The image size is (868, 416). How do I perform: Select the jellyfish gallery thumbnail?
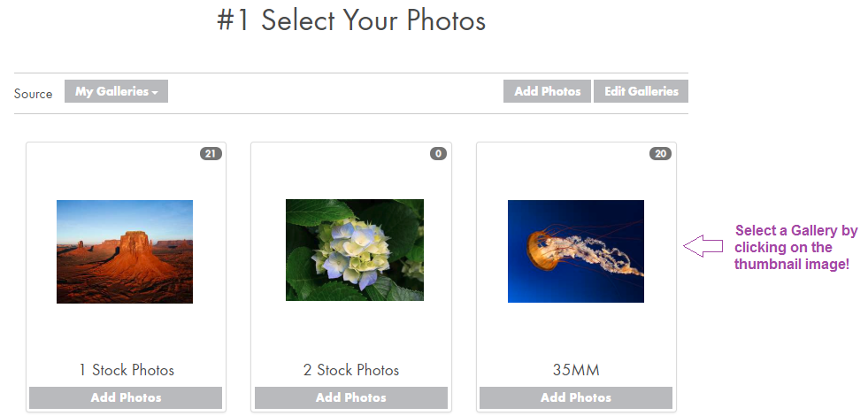pos(575,251)
